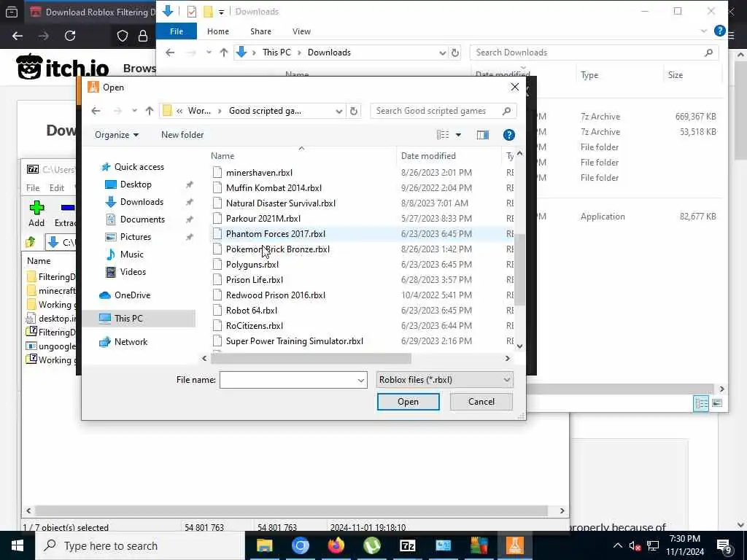Expand the File name history dropdown
Image resolution: width=747 pixels, height=560 pixels.
tap(361, 380)
